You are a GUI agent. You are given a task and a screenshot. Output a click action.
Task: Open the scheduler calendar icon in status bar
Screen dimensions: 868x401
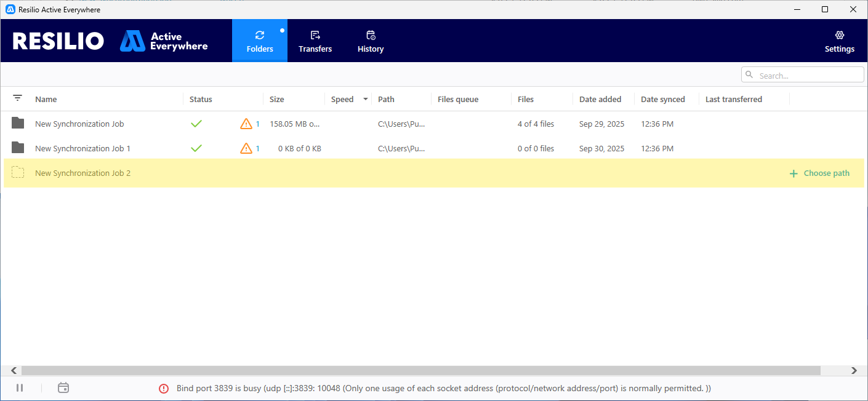tap(63, 388)
